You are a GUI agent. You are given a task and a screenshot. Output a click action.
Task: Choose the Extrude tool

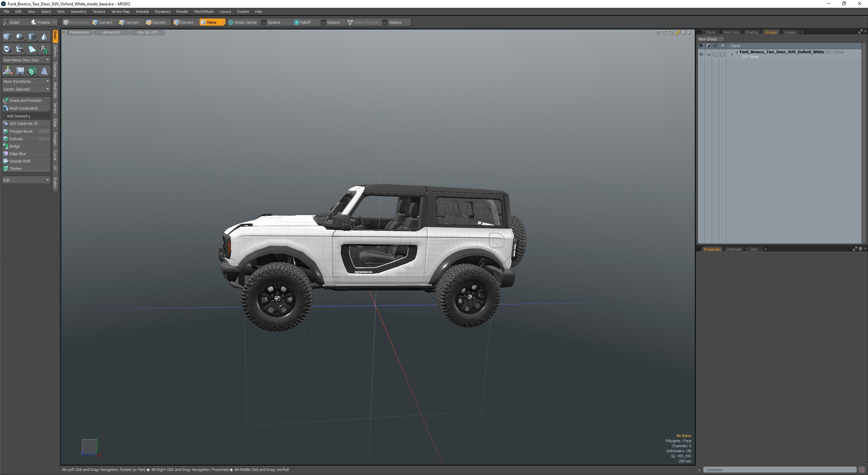pyautogui.click(x=26, y=139)
